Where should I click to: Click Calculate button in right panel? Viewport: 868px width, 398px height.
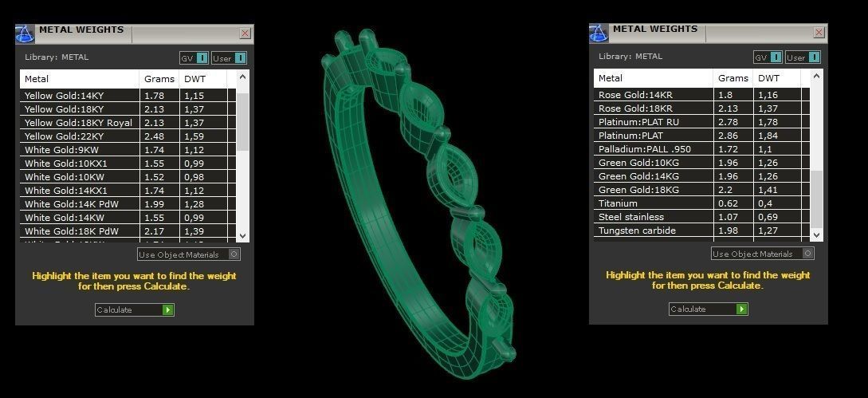pos(709,309)
